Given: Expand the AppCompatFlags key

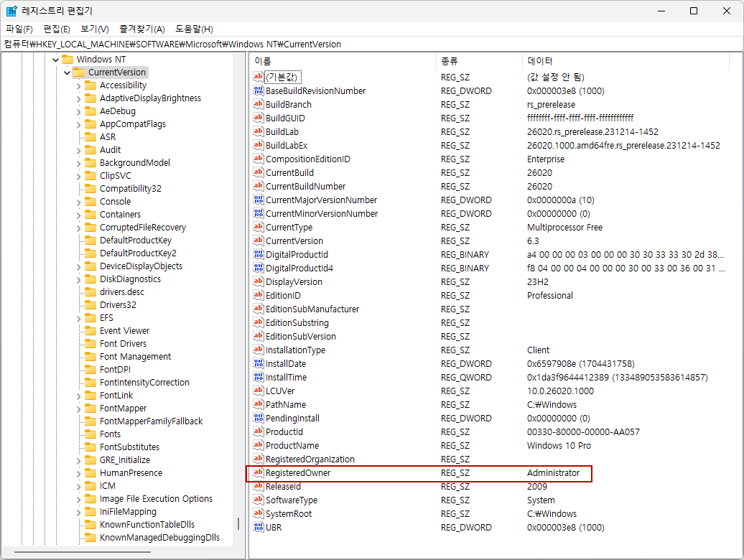Looking at the screenshot, I should point(79,125).
